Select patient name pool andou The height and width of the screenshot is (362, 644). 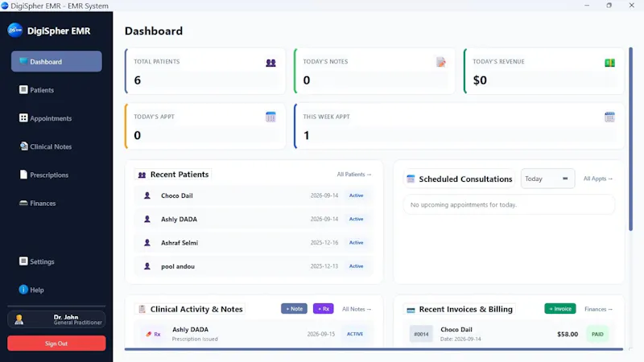click(178, 266)
